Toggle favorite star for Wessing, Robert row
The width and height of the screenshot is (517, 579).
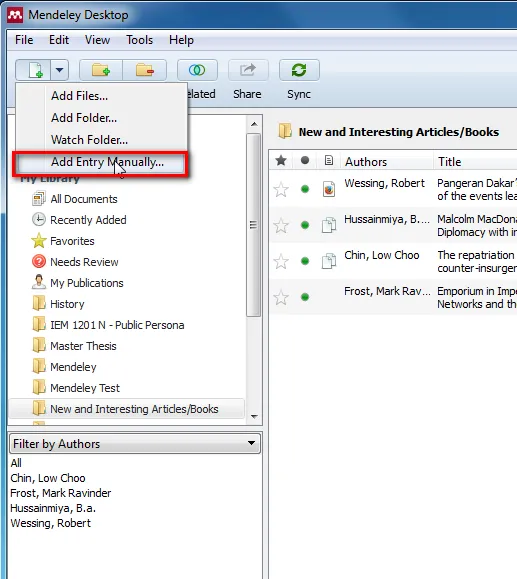(x=281, y=190)
